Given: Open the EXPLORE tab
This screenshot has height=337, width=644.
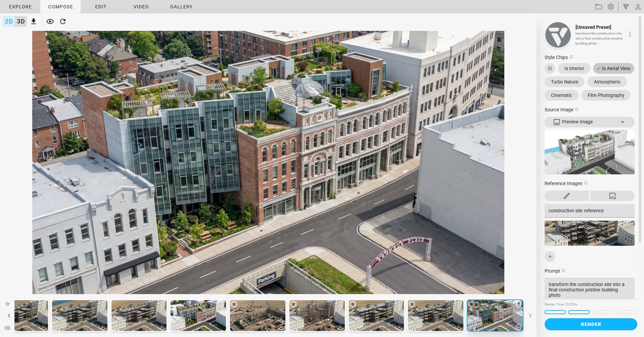Looking at the screenshot, I should (20, 7).
